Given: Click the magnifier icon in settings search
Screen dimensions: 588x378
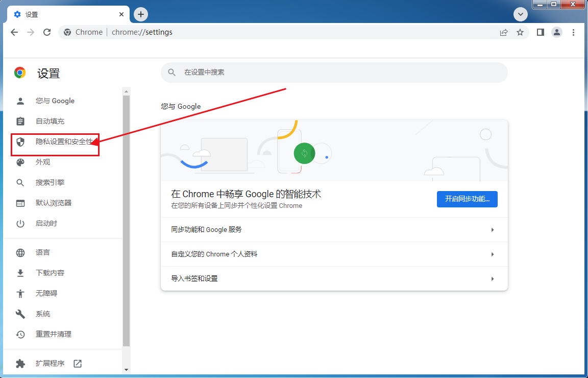Looking at the screenshot, I should (171, 73).
